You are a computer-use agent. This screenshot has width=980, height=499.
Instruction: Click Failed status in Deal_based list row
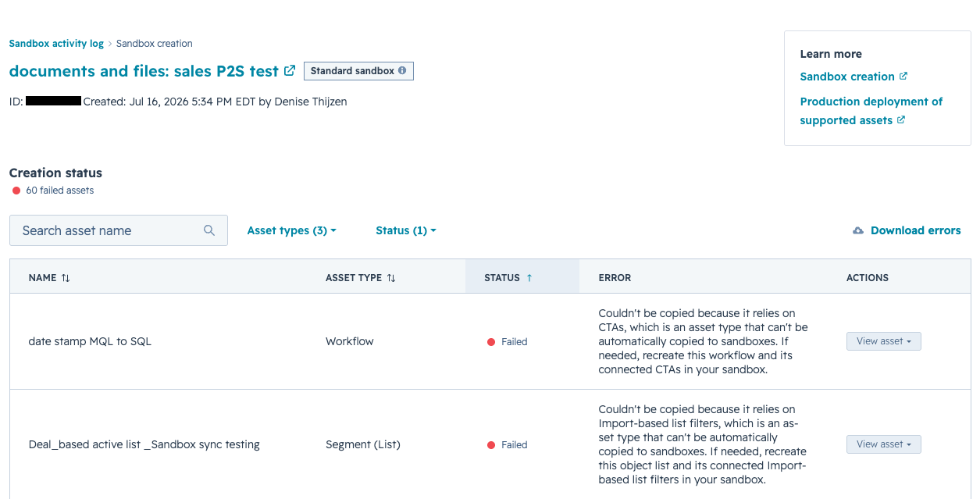tap(508, 445)
